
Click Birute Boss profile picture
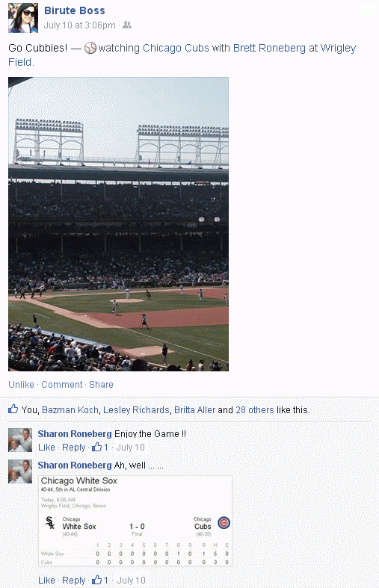(x=23, y=18)
